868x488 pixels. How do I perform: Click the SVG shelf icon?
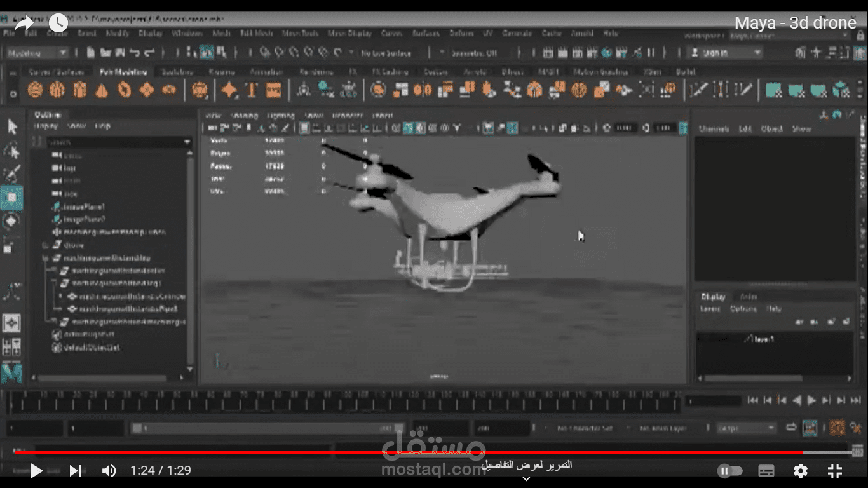(274, 91)
